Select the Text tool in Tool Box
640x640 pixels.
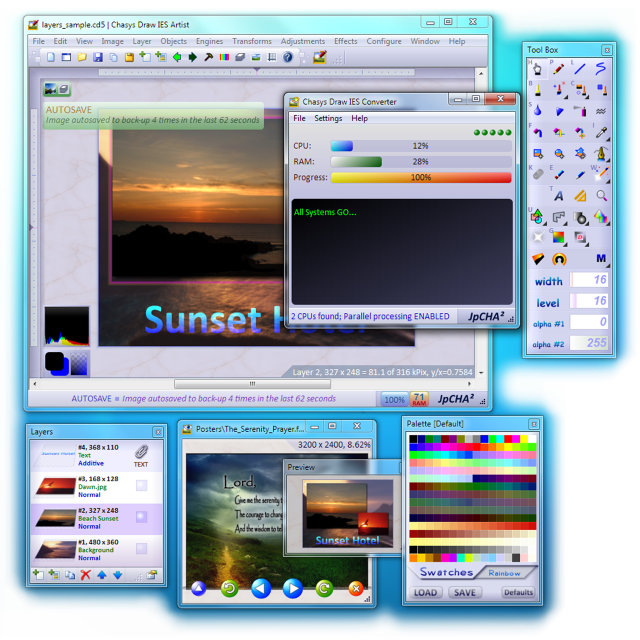coord(559,196)
